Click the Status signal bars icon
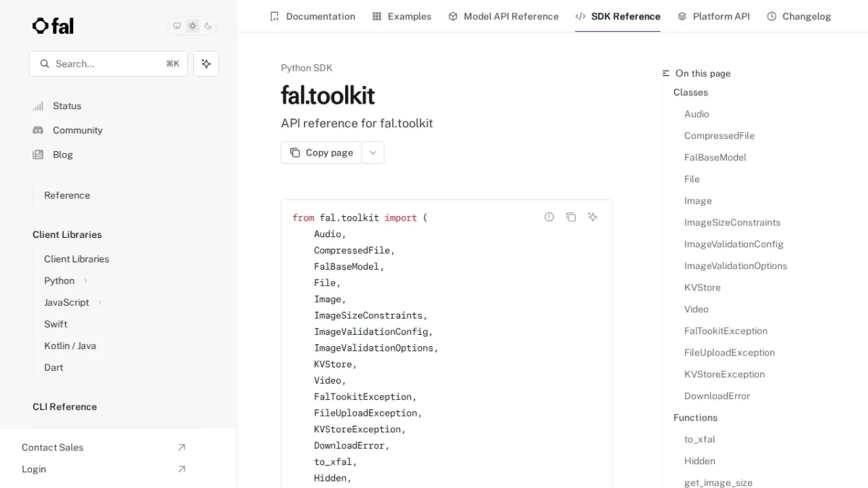868x488 pixels. pos(38,106)
